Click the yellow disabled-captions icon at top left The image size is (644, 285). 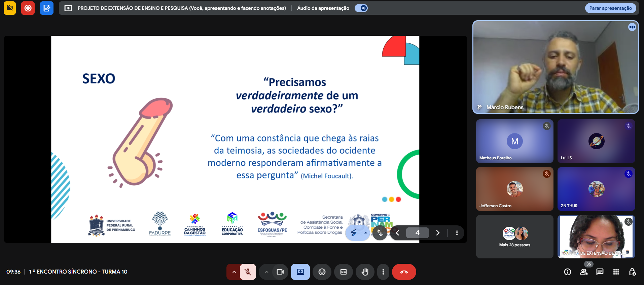click(10, 8)
